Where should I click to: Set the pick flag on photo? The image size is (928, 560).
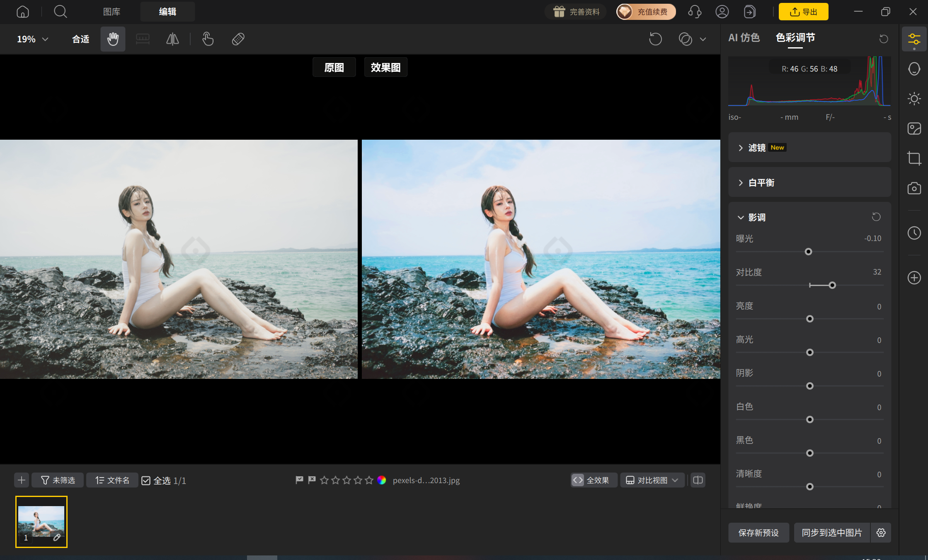coord(299,480)
